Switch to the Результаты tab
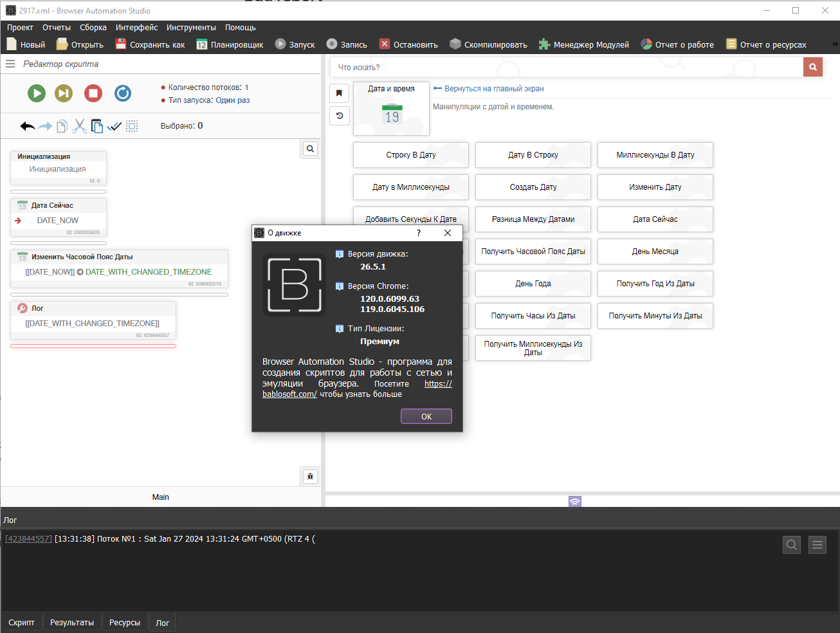This screenshot has height=633, width=840. point(72,623)
